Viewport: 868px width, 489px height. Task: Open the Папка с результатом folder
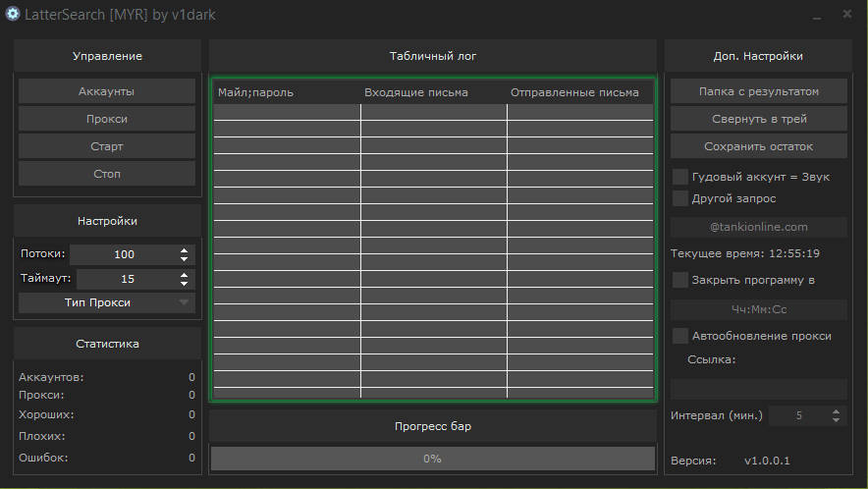[x=758, y=91]
